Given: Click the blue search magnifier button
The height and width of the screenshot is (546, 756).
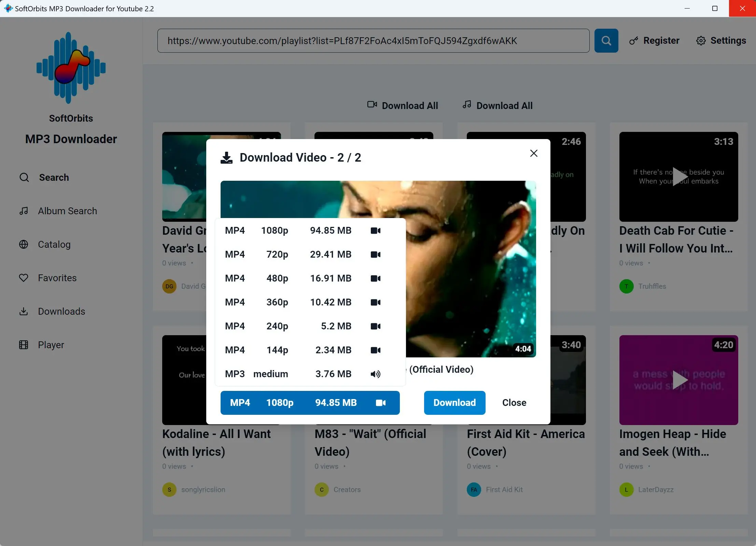Looking at the screenshot, I should pyautogui.click(x=606, y=41).
